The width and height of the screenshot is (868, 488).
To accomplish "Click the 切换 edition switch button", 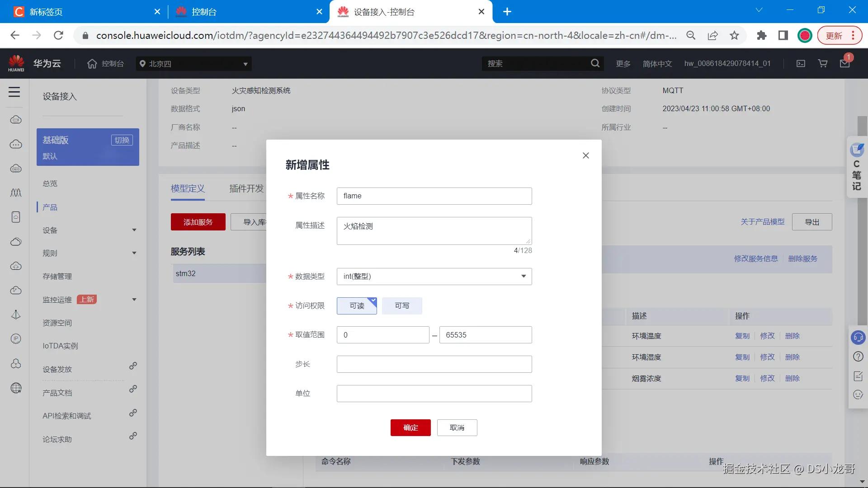I will point(122,140).
